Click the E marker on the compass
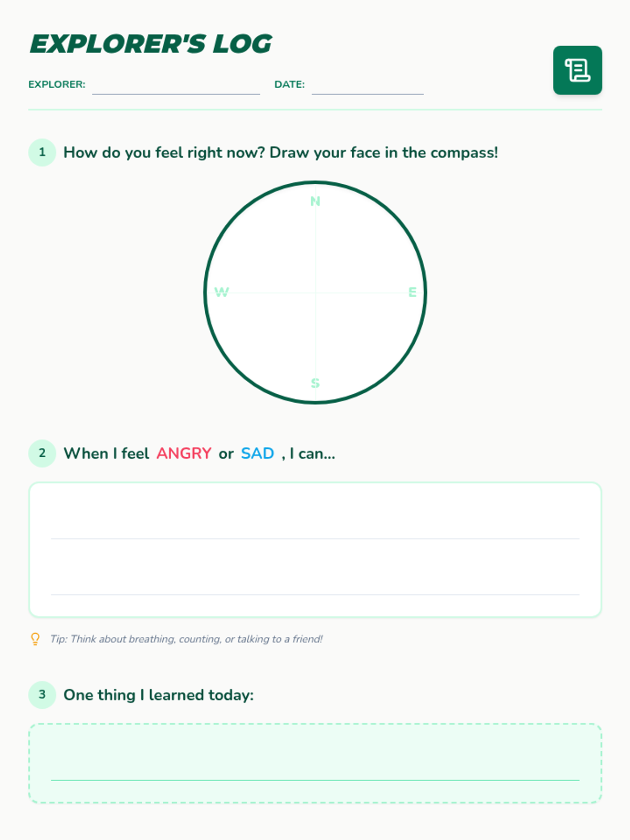The height and width of the screenshot is (840, 630). pos(413,292)
